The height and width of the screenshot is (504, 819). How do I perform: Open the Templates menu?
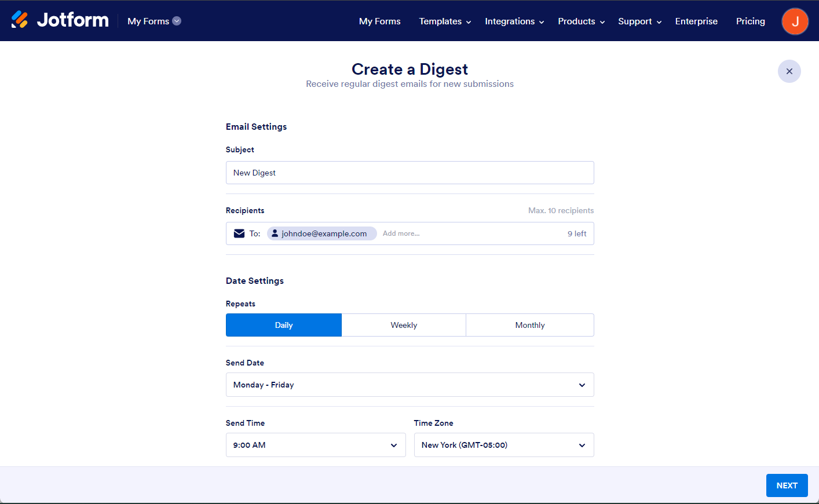(445, 21)
